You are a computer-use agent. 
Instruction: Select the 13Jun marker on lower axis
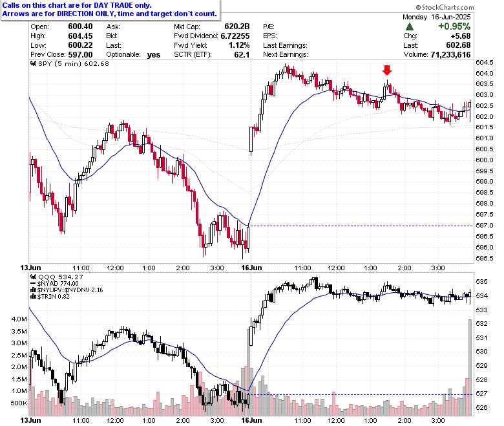coord(30,420)
